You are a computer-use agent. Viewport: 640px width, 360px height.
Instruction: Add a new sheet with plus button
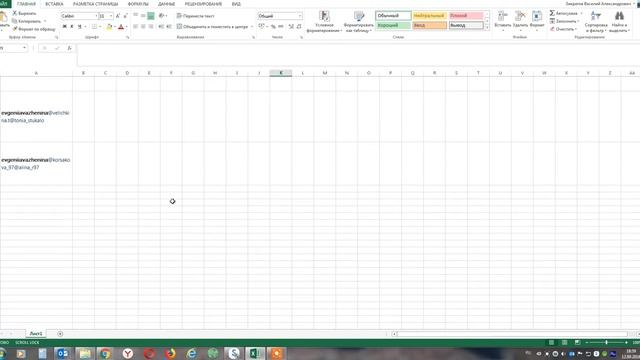tap(60, 334)
